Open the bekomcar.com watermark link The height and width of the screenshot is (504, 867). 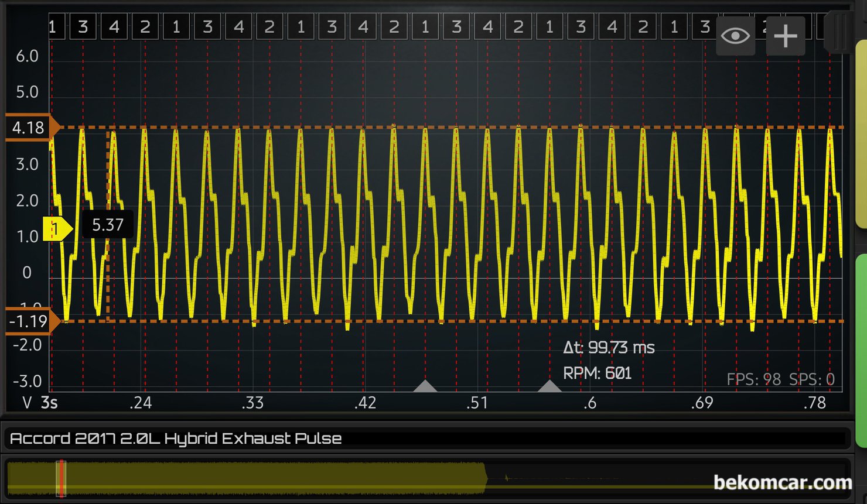pyautogui.click(x=782, y=482)
